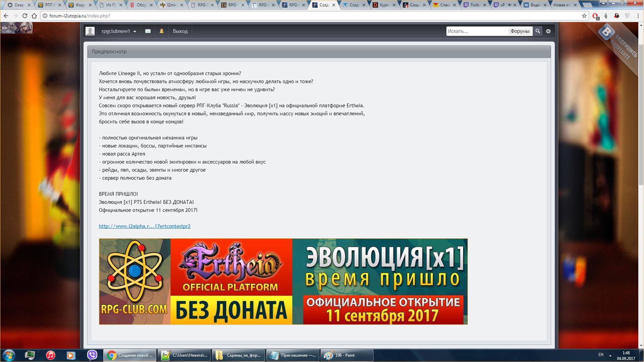Click the MMOTOP badge image
This screenshot has height=362, width=644.
(16, 28)
